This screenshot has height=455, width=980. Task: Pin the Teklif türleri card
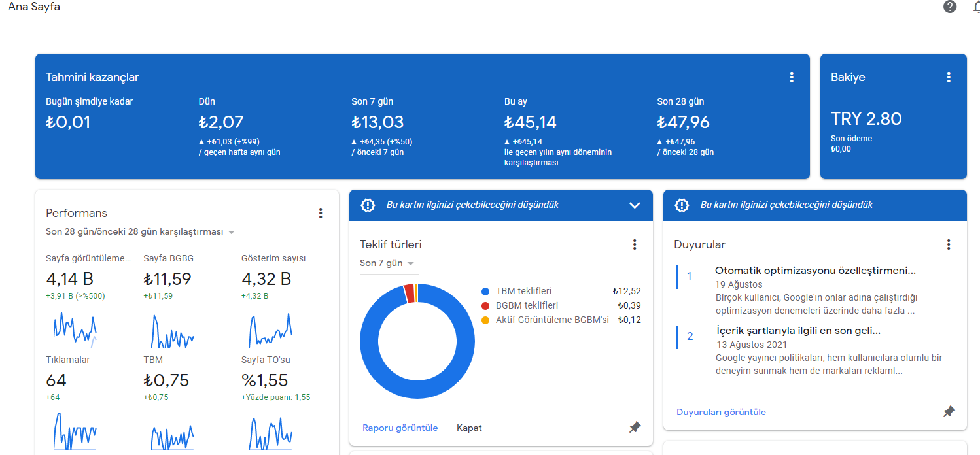click(635, 427)
